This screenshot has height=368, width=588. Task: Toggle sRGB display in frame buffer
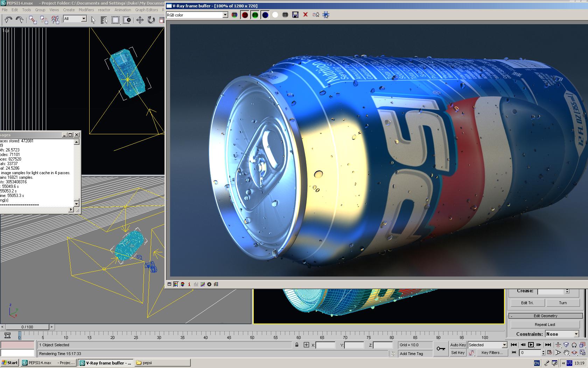pos(216,284)
